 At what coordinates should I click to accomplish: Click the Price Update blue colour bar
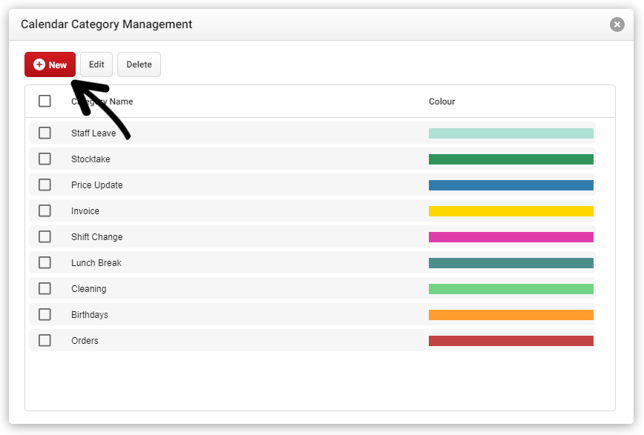tap(511, 185)
